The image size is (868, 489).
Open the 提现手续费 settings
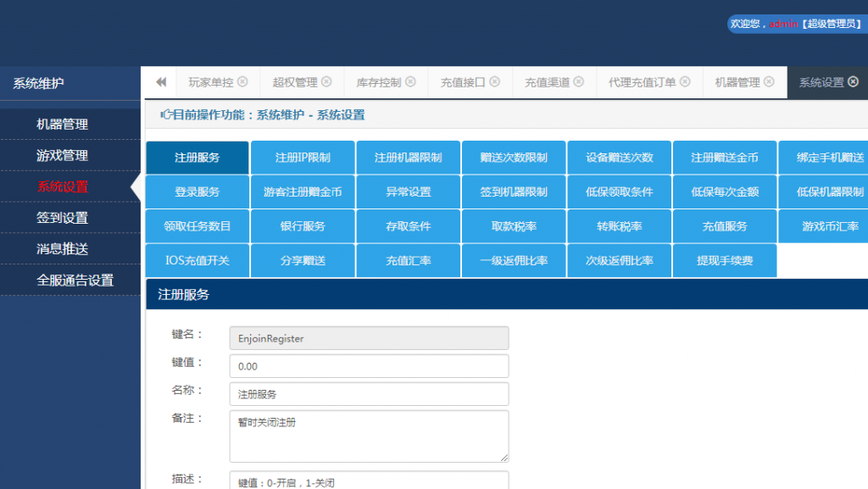724,260
